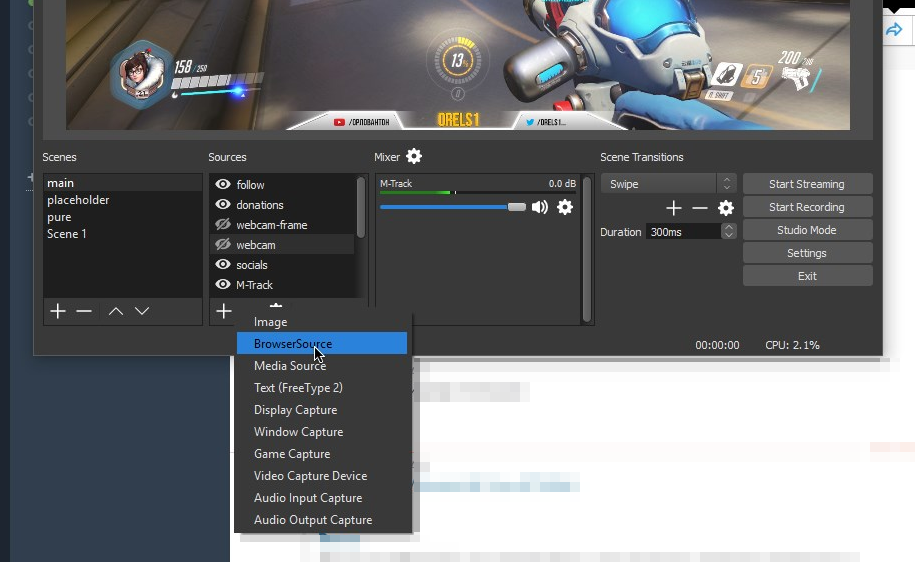Toggle visibility of socials source
This screenshot has width=915, height=562.
coord(223,264)
